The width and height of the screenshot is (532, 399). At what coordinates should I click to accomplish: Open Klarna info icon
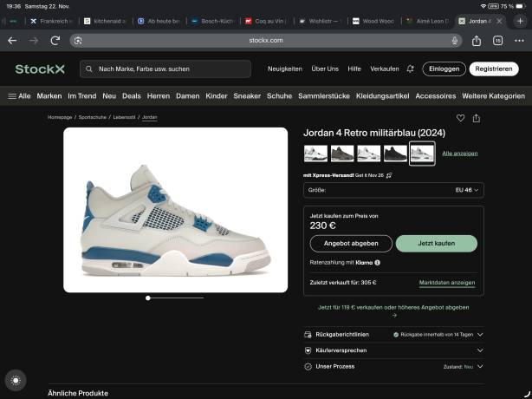(377, 262)
